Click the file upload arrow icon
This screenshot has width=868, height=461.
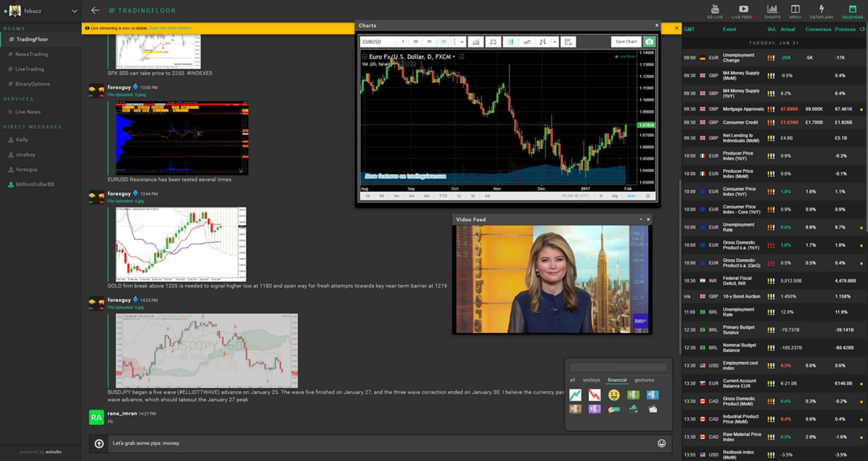[x=99, y=443]
